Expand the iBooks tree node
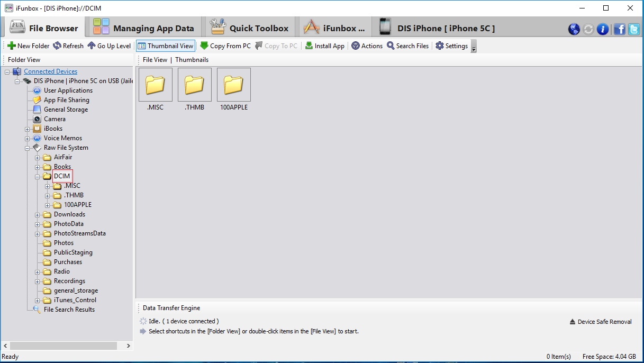Screen dimensions: 644x363 point(28,129)
